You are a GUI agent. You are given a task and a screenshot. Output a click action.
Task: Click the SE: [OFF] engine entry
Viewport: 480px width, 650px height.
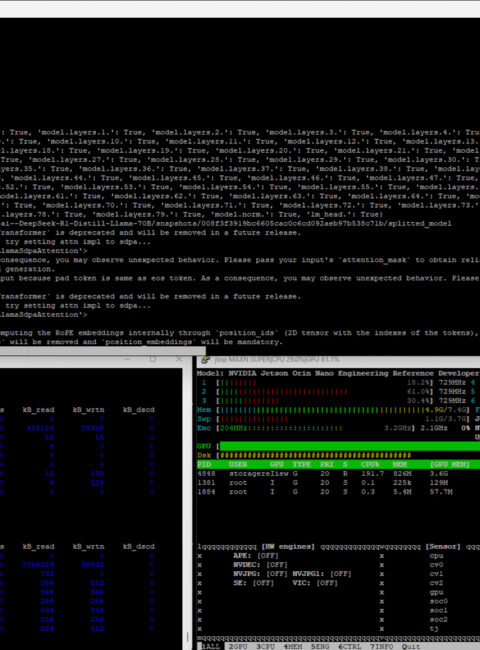point(254,583)
